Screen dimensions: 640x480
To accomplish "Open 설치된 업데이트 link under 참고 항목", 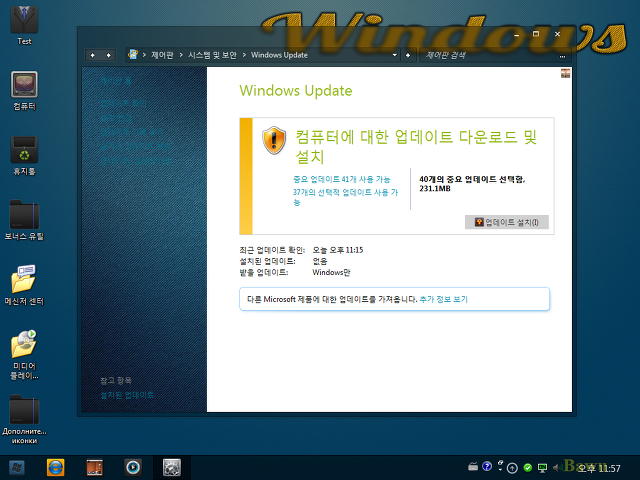I will pos(127,395).
